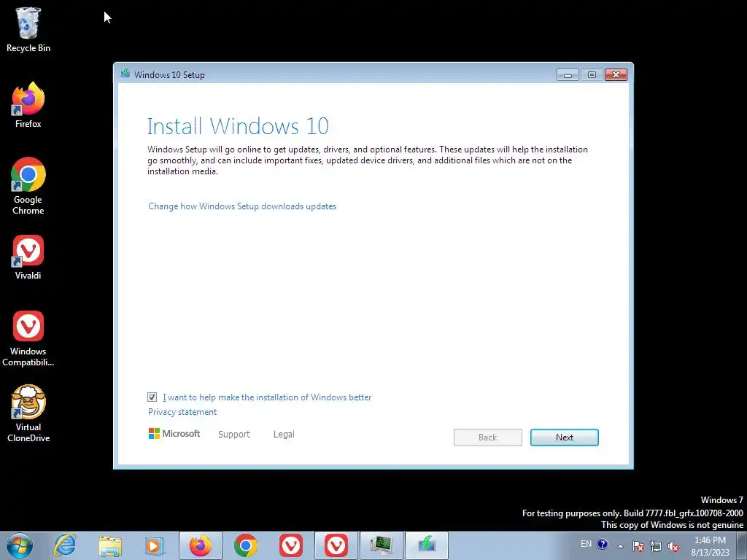The width and height of the screenshot is (747, 560).
Task: Minimize the Windows 10 Setup window
Action: [x=568, y=75]
